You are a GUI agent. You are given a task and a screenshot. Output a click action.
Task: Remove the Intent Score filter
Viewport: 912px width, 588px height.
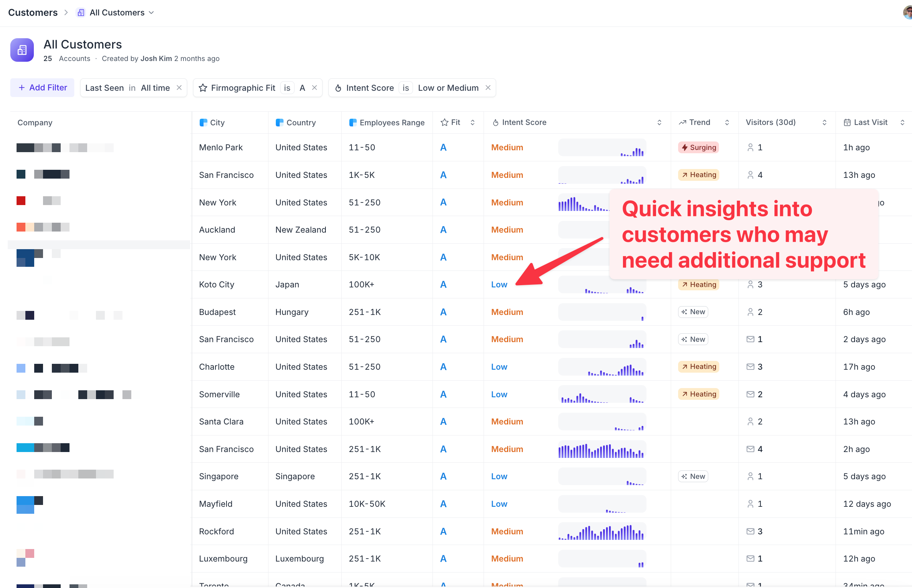[488, 88]
